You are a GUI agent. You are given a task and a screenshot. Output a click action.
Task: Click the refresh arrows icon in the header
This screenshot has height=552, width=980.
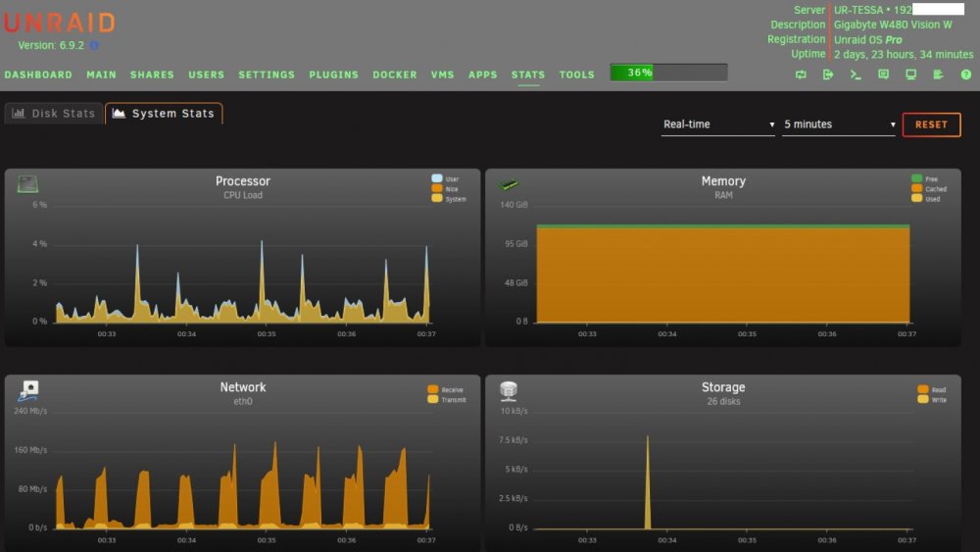(801, 75)
